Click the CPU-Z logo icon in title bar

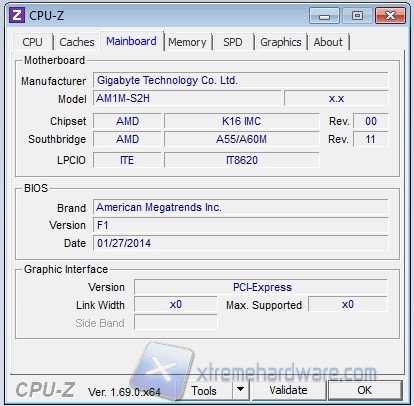tap(17, 15)
